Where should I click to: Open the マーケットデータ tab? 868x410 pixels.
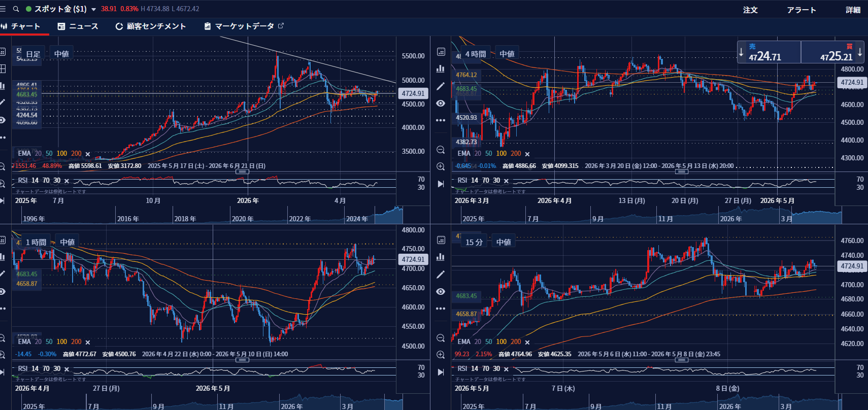tap(244, 26)
